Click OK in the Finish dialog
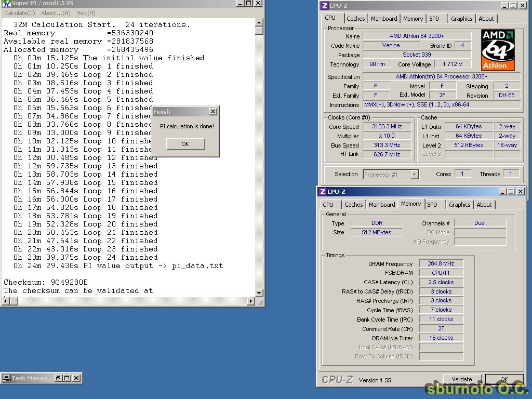The width and height of the screenshot is (532, 399). (185, 144)
